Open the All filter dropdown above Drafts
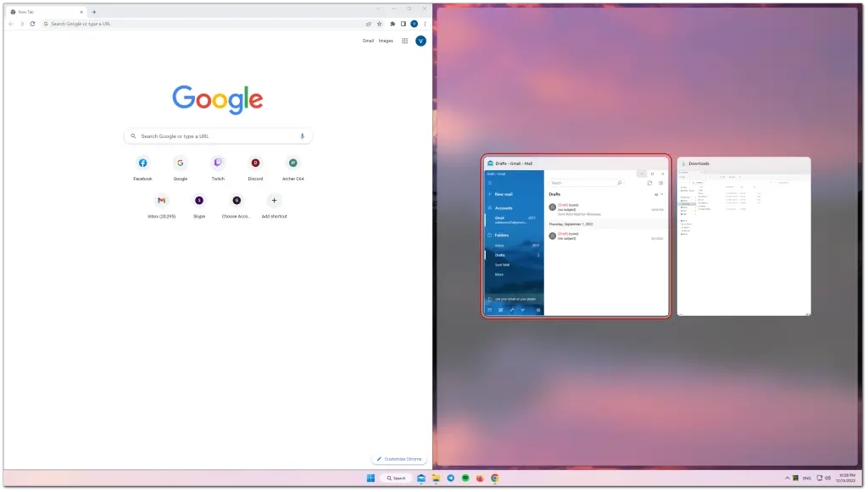868x492 pixels. 659,195
